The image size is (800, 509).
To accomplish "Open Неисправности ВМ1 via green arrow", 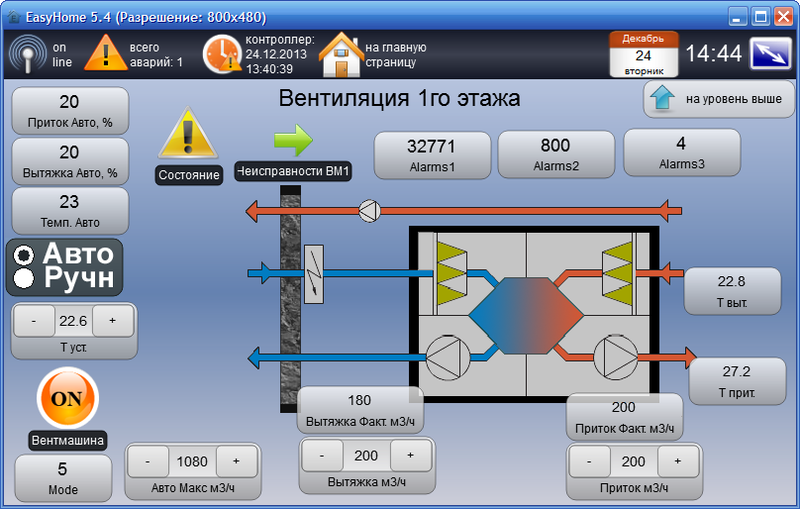I will pyautogui.click(x=293, y=141).
